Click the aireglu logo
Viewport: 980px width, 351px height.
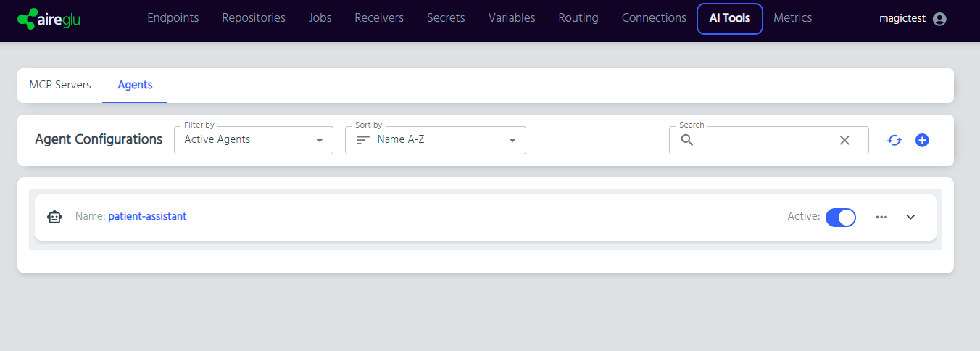(49, 19)
